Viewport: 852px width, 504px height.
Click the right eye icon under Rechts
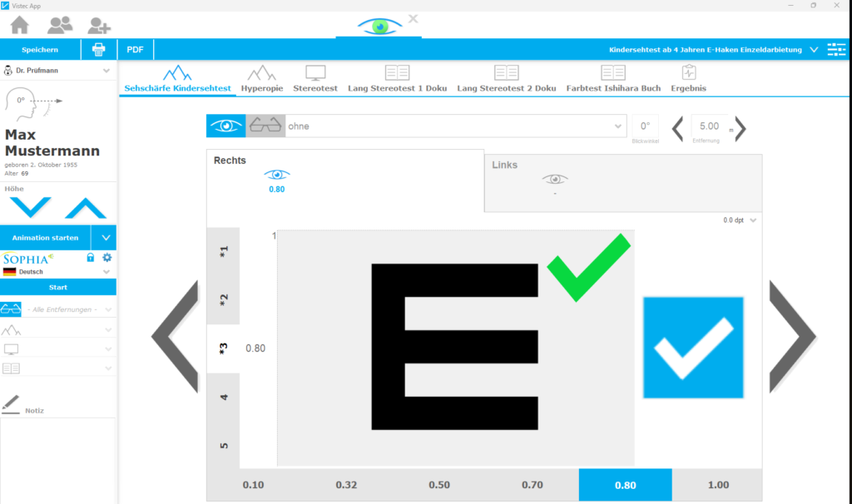276,175
